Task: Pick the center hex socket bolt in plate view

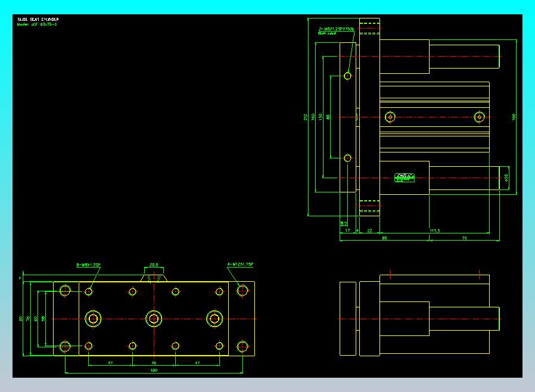Action: coord(154,319)
